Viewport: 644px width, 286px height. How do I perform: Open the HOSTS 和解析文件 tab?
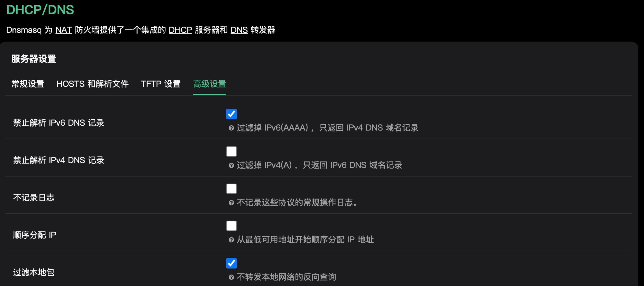(x=93, y=84)
